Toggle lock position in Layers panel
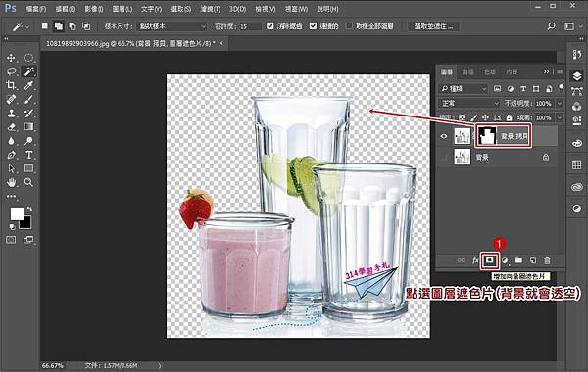Image resolution: width=588 pixels, height=372 pixels. 485,117
